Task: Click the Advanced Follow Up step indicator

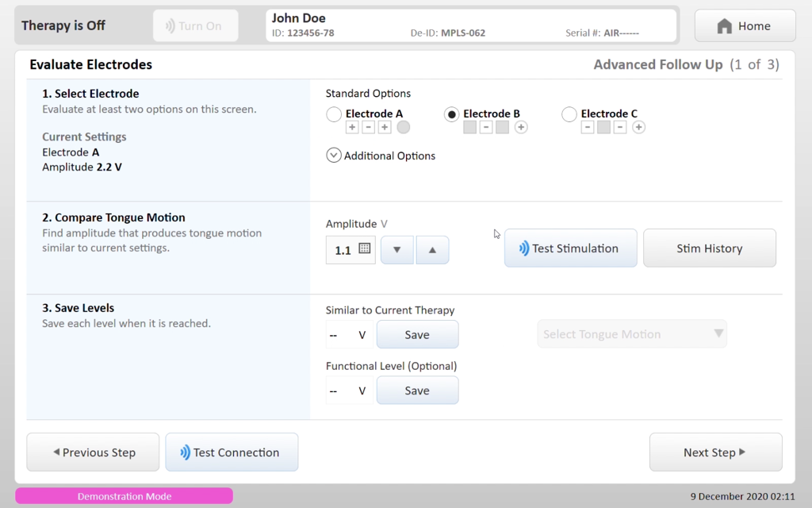Action: [x=686, y=64]
